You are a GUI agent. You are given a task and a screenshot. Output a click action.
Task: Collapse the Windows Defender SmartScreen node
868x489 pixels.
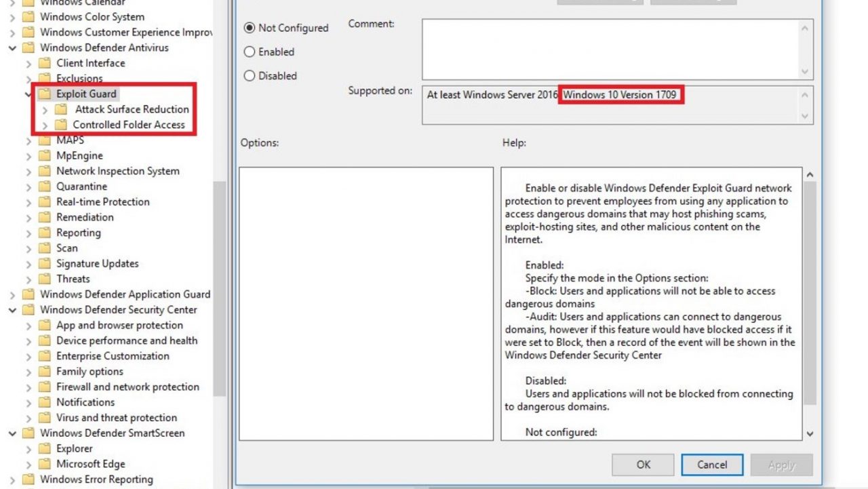click(x=12, y=433)
